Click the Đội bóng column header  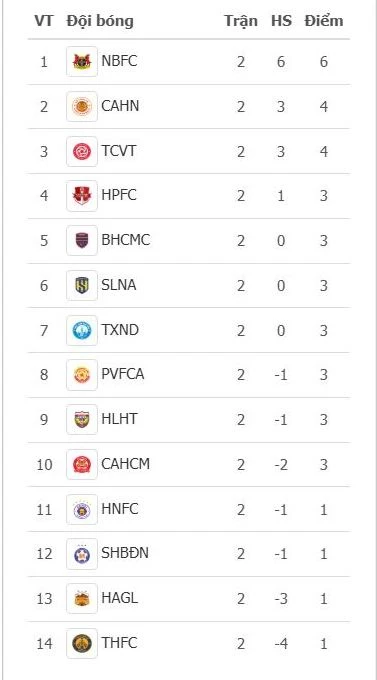tap(100, 21)
